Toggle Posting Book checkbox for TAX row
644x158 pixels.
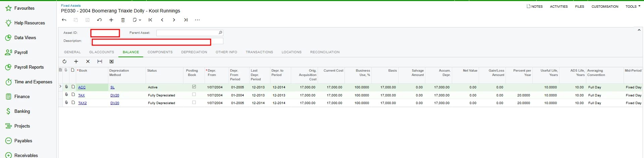pyautogui.click(x=194, y=95)
